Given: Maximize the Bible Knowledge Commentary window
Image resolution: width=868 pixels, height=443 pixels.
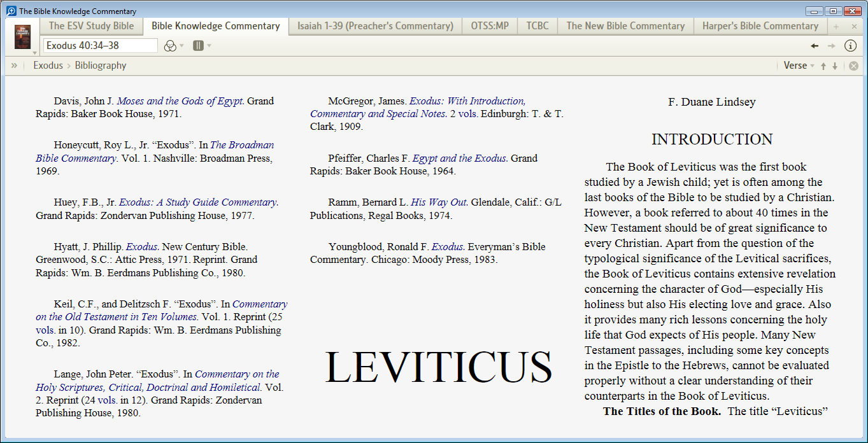Looking at the screenshot, I should click(833, 11).
